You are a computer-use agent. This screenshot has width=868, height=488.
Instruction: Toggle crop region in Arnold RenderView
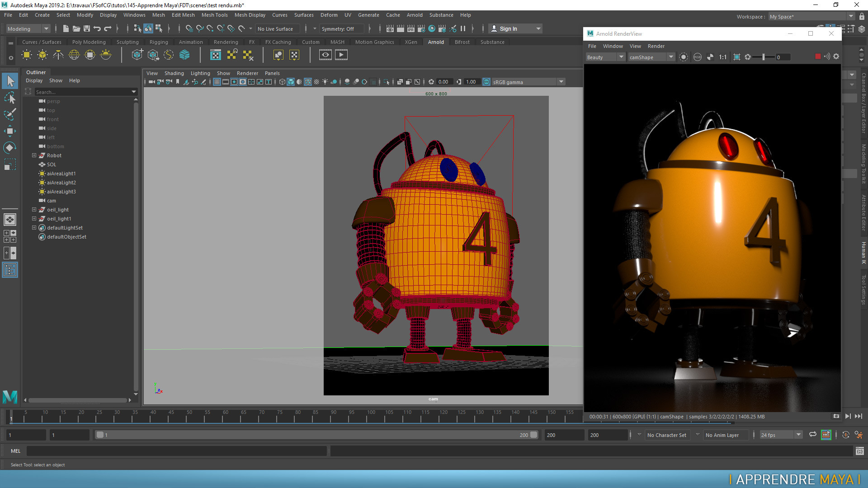(x=737, y=57)
